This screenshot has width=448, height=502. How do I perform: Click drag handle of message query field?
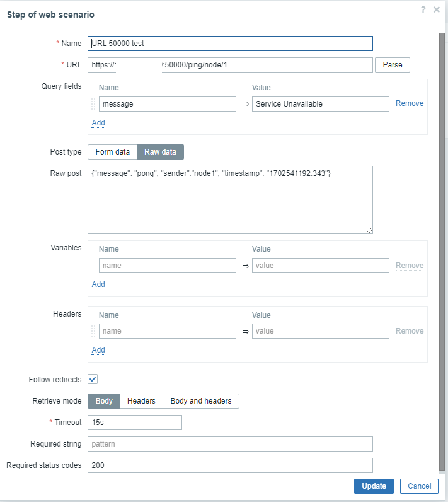(x=94, y=104)
